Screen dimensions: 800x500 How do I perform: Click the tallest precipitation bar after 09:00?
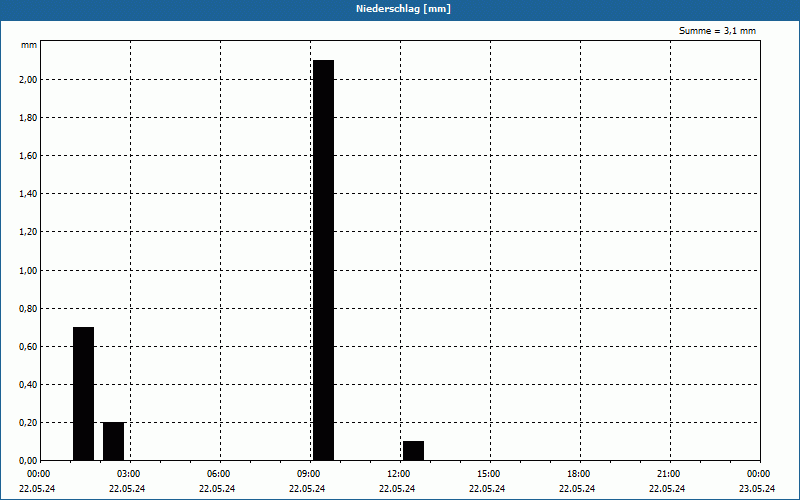(x=323, y=260)
